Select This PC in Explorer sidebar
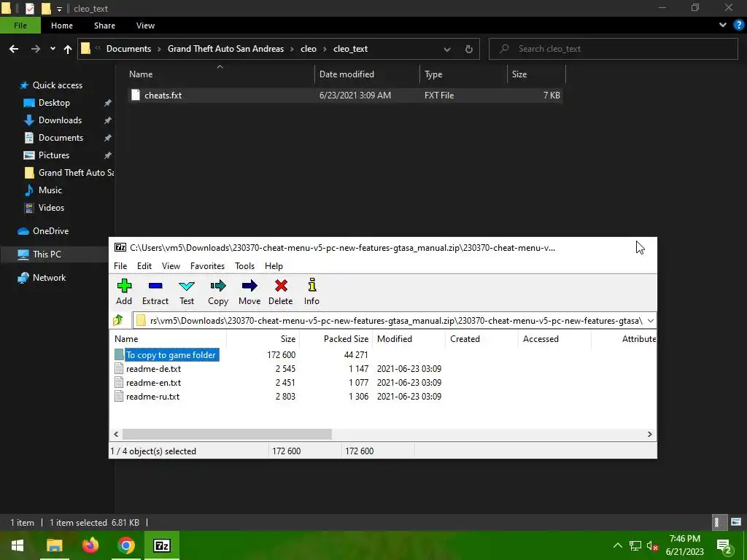Image resolution: width=747 pixels, height=560 pixels. [x=47, y=254]
